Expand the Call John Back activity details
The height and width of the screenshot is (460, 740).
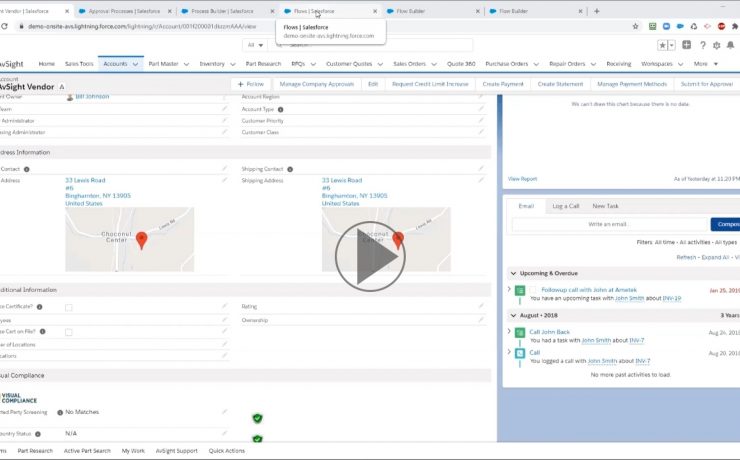point(509,331)
